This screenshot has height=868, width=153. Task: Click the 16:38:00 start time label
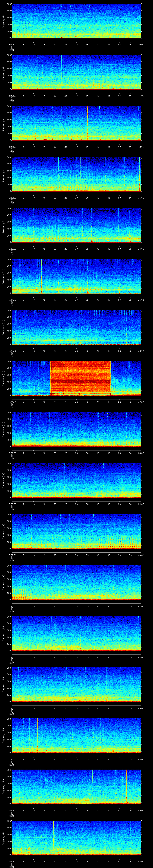[x=12, y=504]
